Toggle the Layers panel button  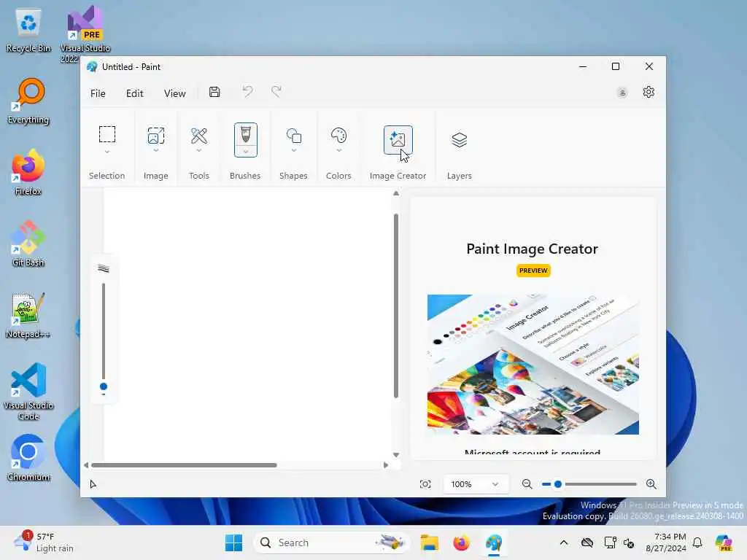pos(460,140)
